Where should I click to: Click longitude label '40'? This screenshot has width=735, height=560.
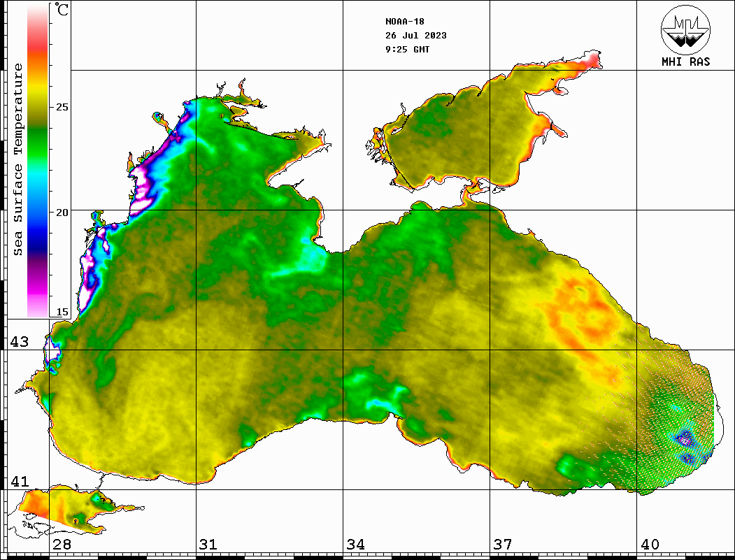pyautogui.click(x=650, y=545)
